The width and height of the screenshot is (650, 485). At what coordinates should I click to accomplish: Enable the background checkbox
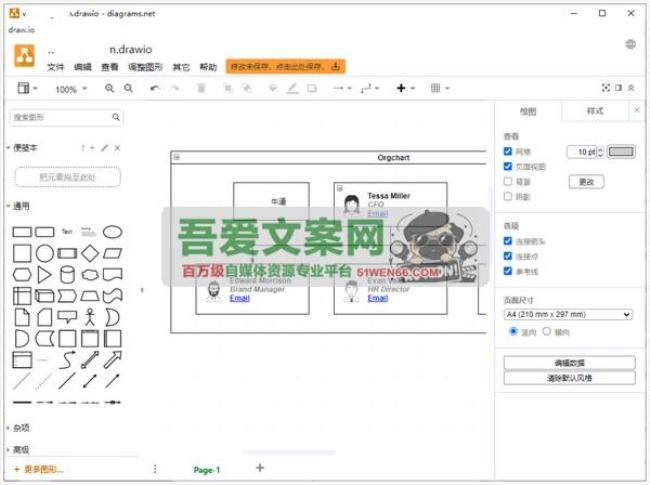(x=508, y=181)
